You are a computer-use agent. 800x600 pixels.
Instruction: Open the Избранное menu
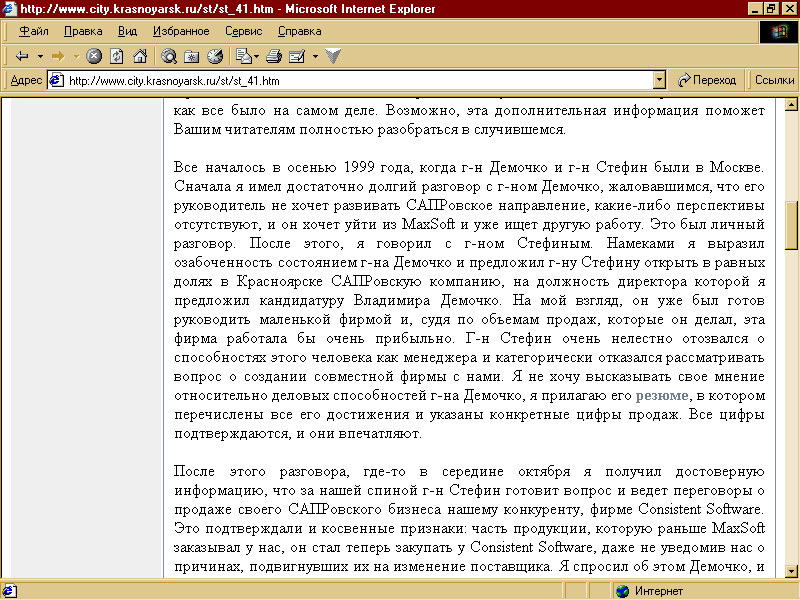(x=181, y=31)
